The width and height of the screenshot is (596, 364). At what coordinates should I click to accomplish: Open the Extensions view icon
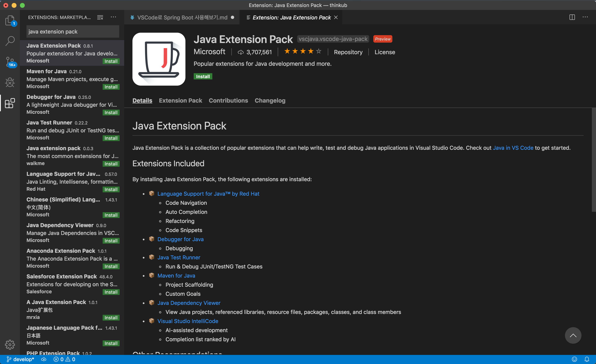pos(10,103)
